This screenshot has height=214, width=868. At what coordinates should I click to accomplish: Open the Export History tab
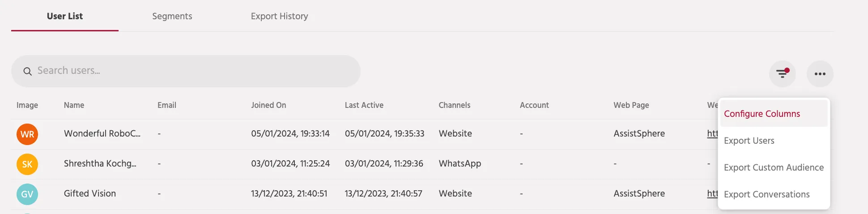pos(280,16)
